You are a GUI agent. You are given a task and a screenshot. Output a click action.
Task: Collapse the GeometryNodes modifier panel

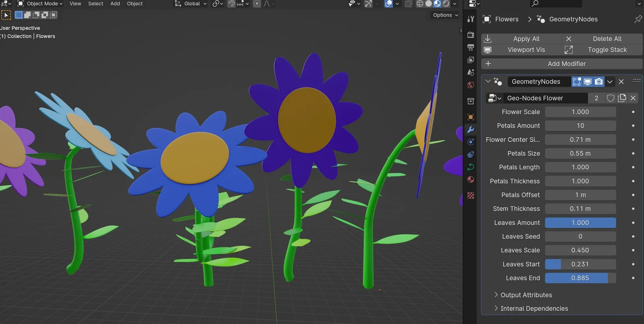[x=488, y=81]
